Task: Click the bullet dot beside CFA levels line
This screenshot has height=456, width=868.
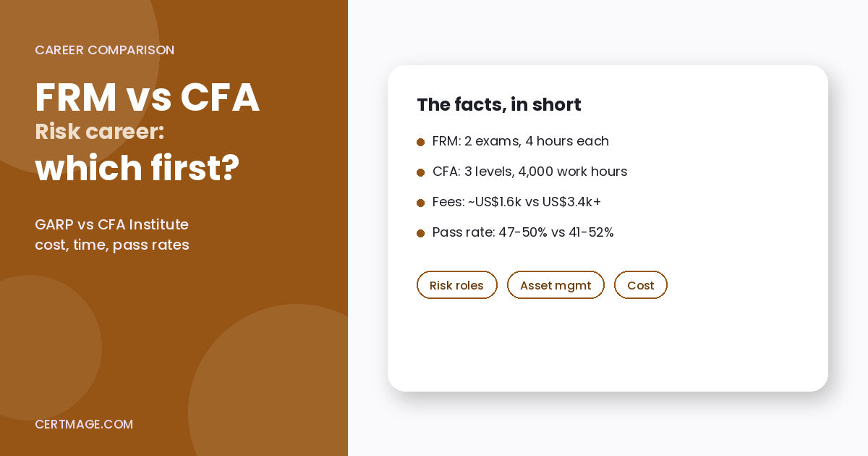Action: pyautogui.click(x=420, y=172)
